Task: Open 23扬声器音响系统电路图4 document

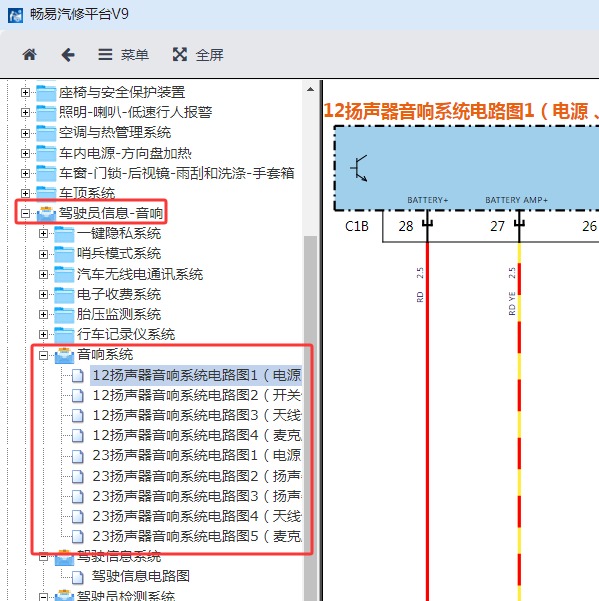Action: pyautogui.click(x=197, y=516)
